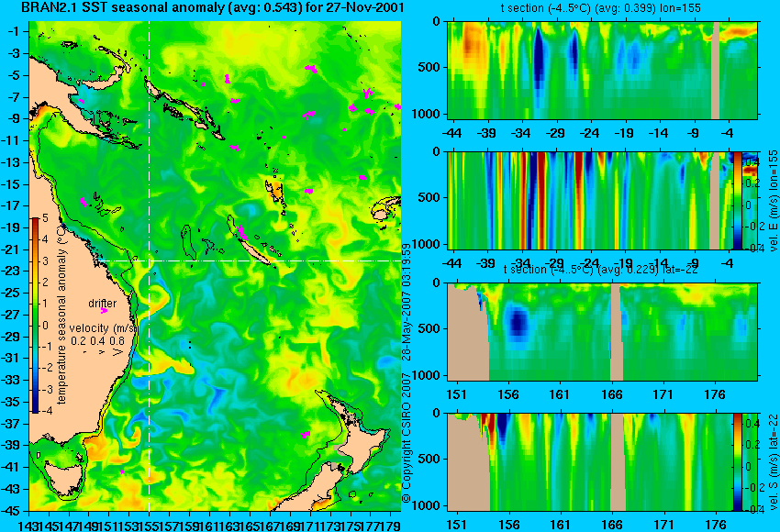Click the temperature section plot for lon=155
The image size is (780, 532).
pyautogui.click(x=602, y=70)
